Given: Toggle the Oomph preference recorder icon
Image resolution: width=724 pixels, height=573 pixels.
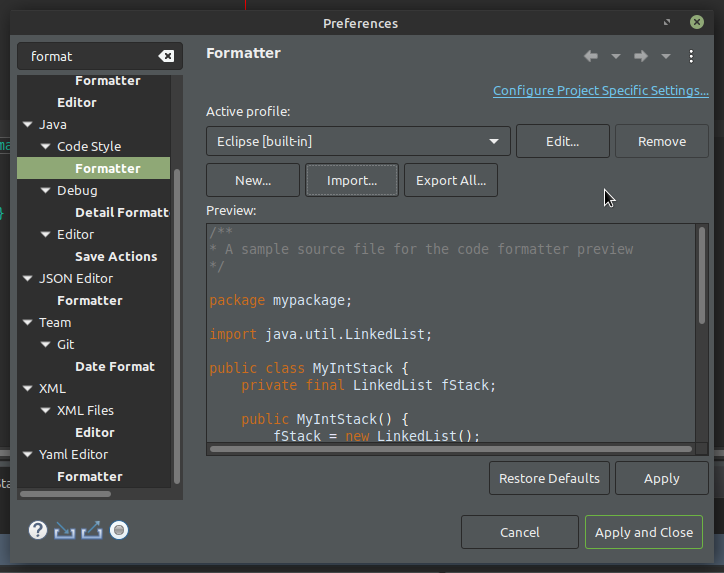Looking at the screenshot, I should coord(119,530).
